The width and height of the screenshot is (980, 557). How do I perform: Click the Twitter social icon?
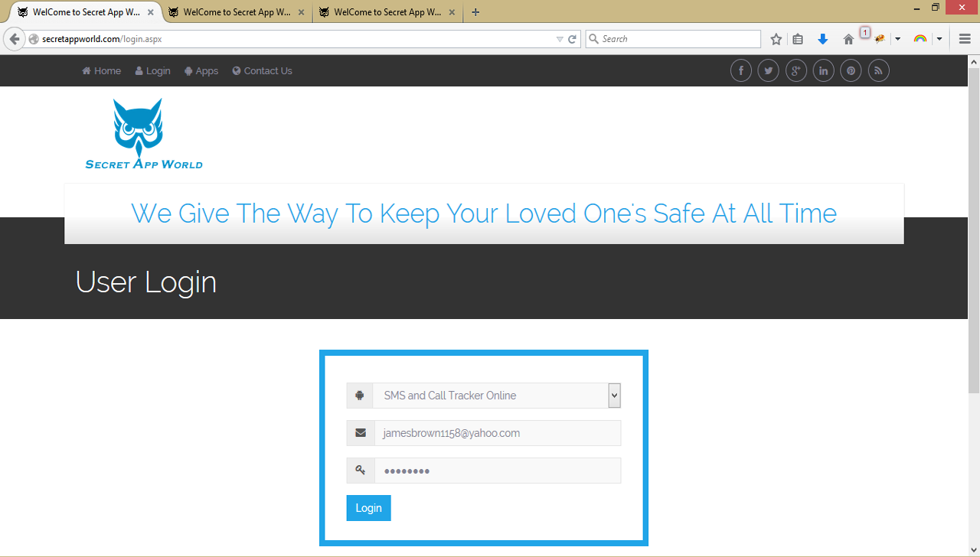click(769, 71)
